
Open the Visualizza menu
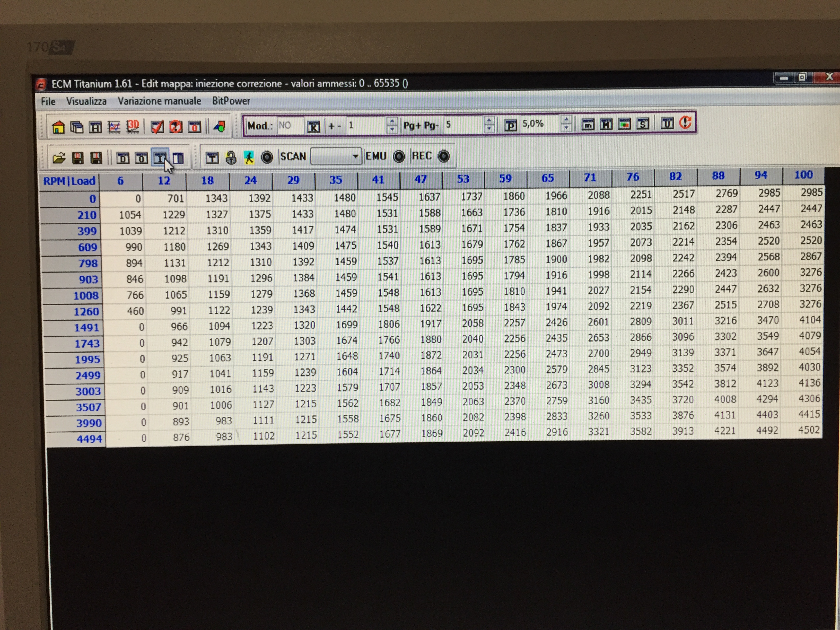tap(86, 101)
